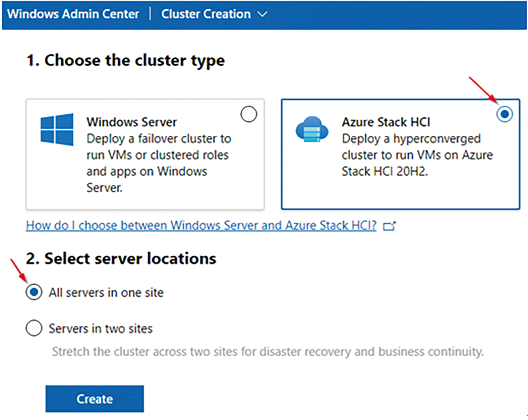
Task: Click the Create button
Action: click(95, 399)
